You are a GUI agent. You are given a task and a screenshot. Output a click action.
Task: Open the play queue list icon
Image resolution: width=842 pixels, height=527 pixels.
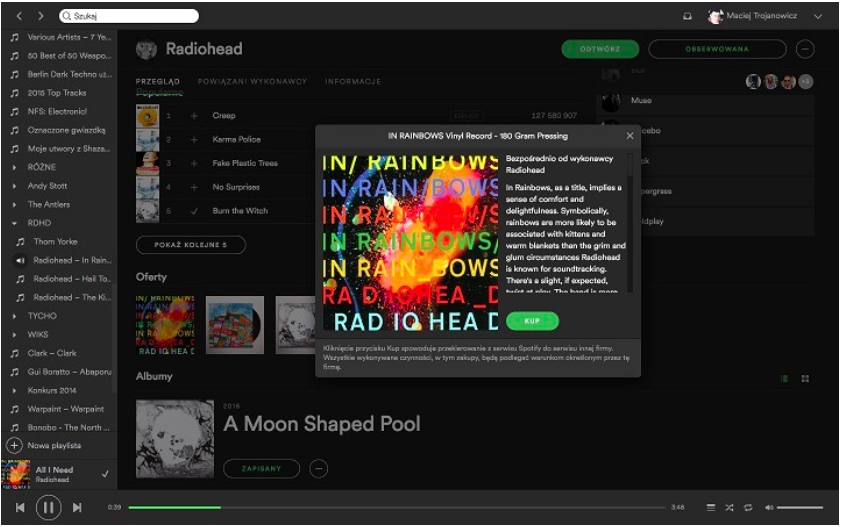(711, 508)
